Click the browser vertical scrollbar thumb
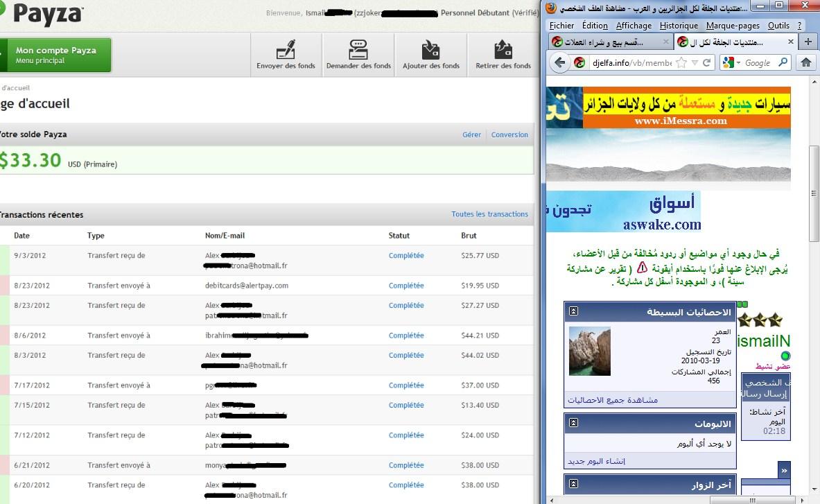Viewport: 820px width, 504px height. 814,193
